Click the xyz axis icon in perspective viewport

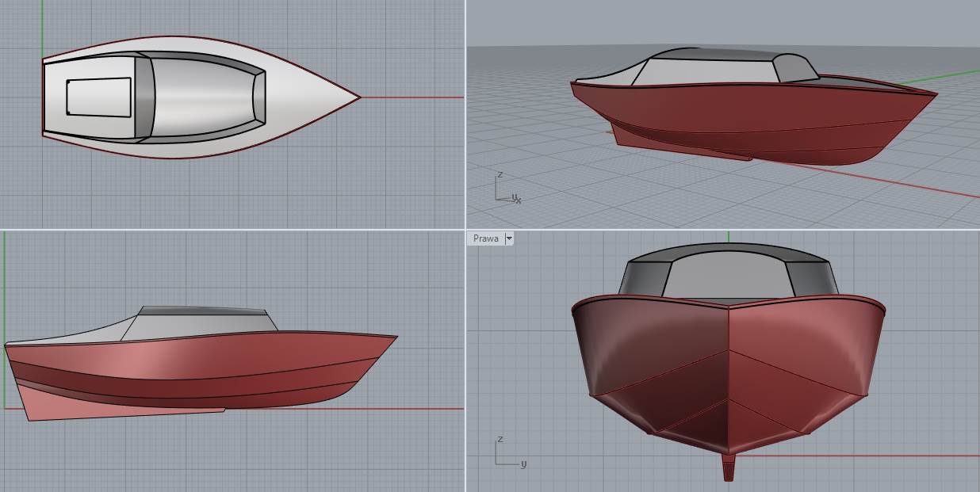click(507, 189)
